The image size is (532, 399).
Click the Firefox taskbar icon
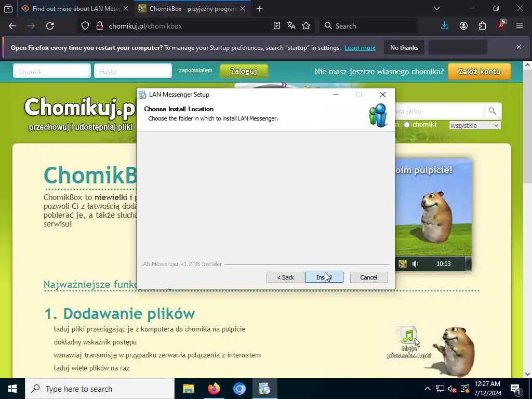[214, 389]
